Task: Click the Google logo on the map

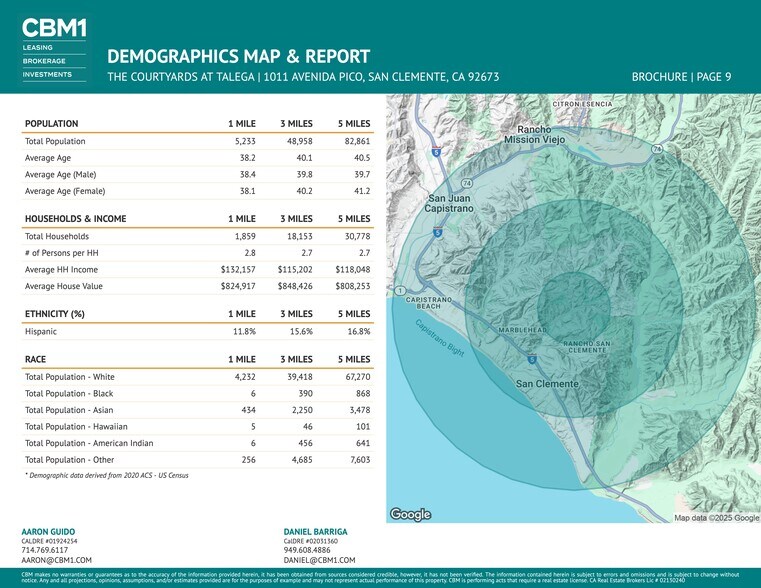Action: pyautogui.click(x=410, y=514)
